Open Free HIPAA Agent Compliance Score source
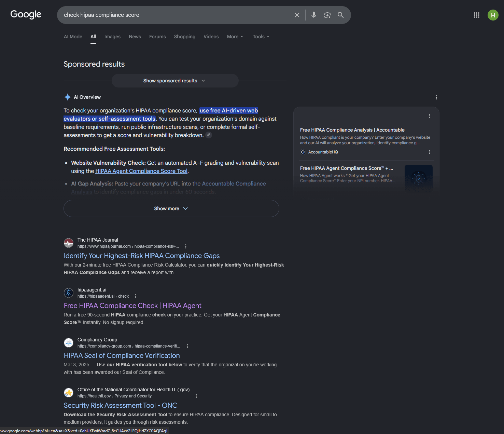Screen dimensions: 504x434 coord(347,168)
